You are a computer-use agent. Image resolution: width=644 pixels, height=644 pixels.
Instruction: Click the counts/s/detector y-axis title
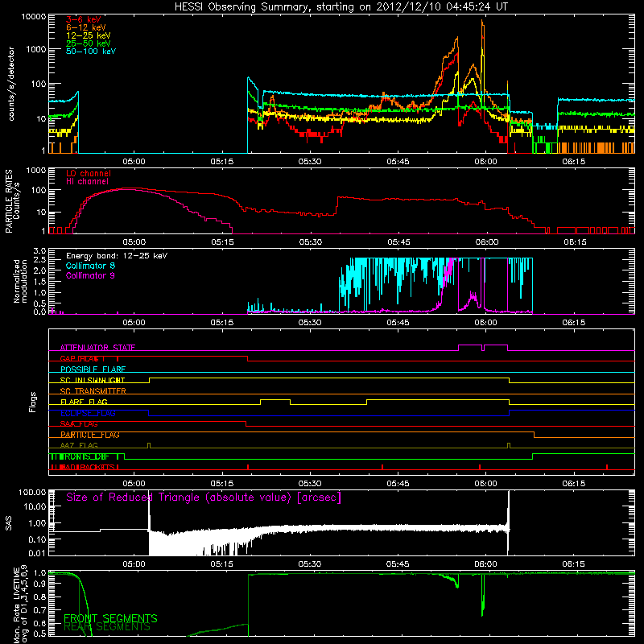point(11,84)
